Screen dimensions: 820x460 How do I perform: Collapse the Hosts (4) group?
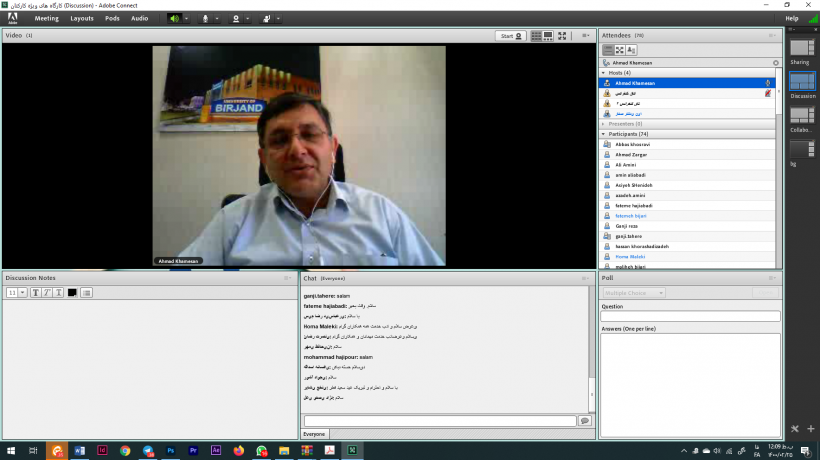(603, 73)
